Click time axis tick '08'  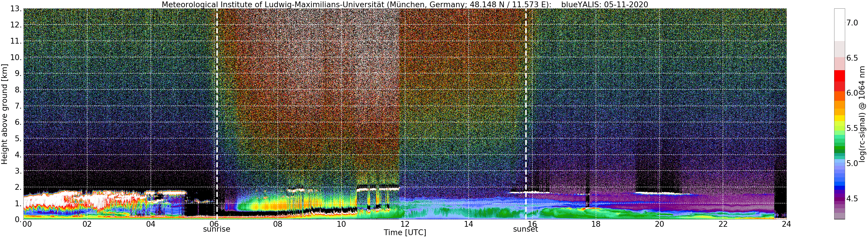pos(278,224)
